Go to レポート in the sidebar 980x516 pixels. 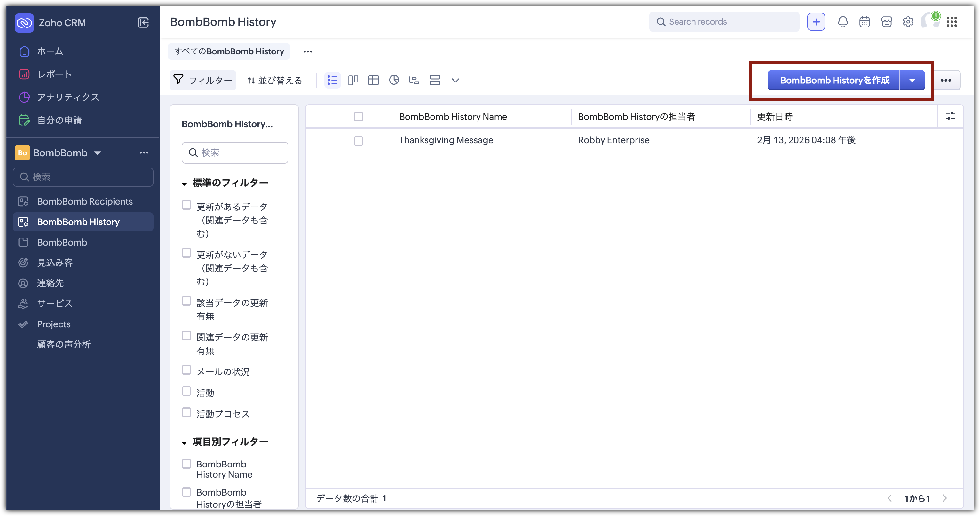(x=54, y=74)
